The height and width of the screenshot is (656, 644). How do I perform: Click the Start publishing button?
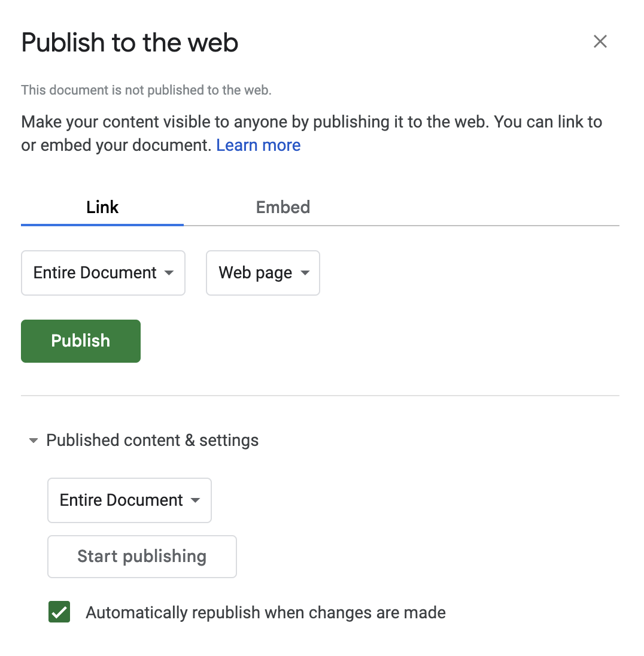142,557
